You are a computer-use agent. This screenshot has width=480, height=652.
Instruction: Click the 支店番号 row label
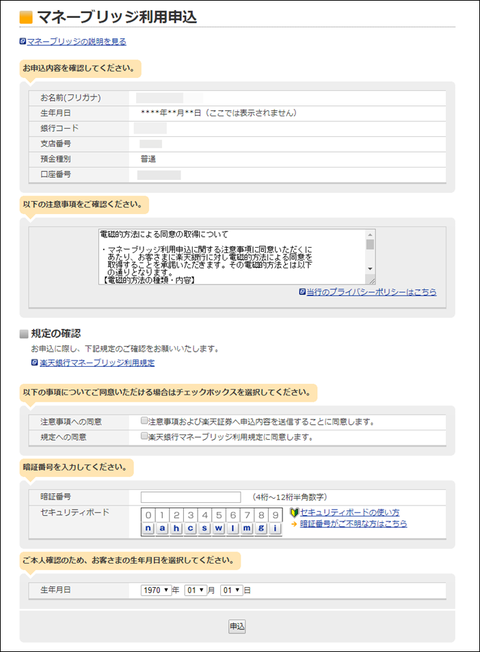point(56,143)
